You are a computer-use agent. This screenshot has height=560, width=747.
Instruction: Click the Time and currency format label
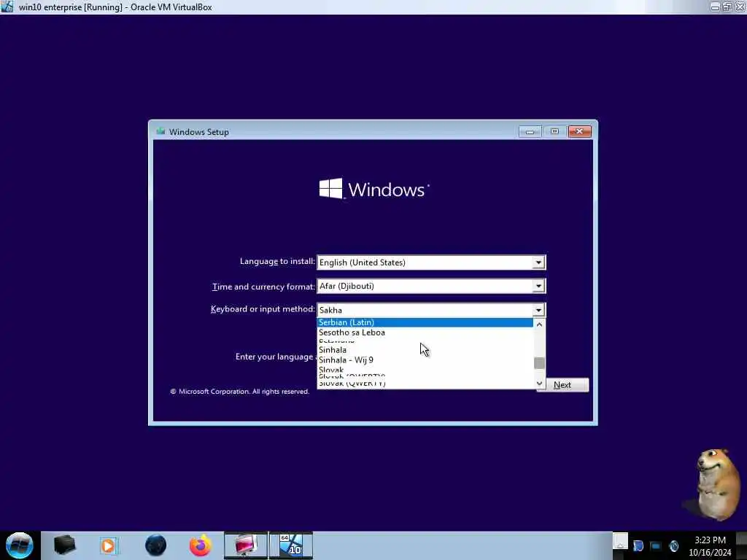(x=263, y=287)
